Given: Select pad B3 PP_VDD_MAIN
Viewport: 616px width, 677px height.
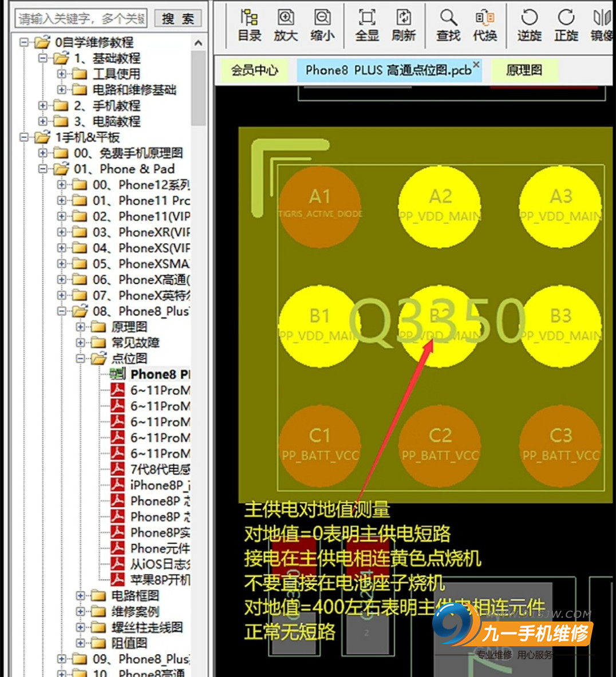Looking at the screenshot, I should pyautogui.click(x=560, y=326).
